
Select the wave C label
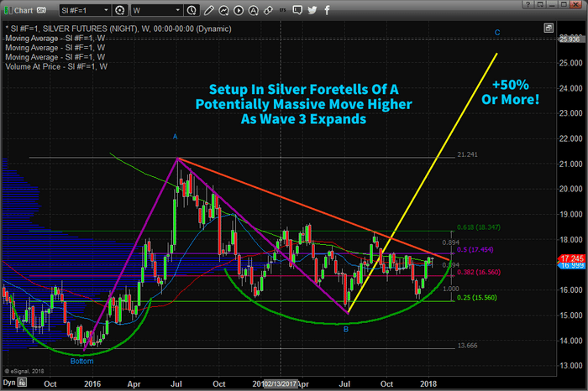point(497,33)
